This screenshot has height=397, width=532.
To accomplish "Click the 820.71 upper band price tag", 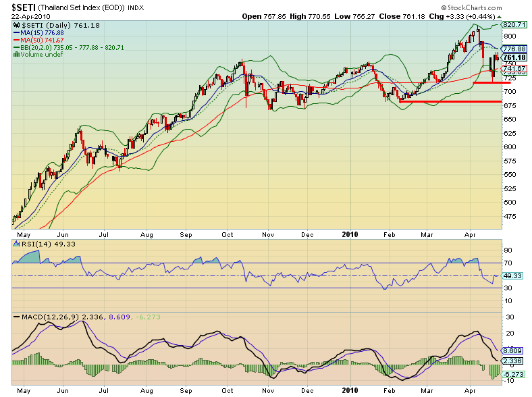I will (x=514, y=24).
